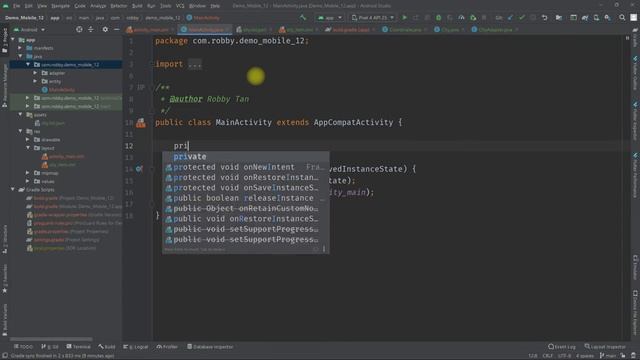The image size is (640, 360).
Task: Click MainActivity in the breadcrumb navigation bar
Action: 203,18
